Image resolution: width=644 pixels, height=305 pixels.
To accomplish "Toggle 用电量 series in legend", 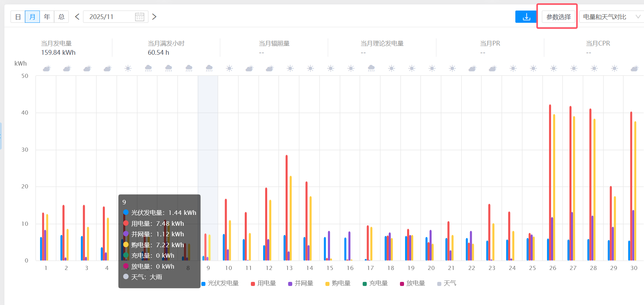I will click(x=263, y=283).
